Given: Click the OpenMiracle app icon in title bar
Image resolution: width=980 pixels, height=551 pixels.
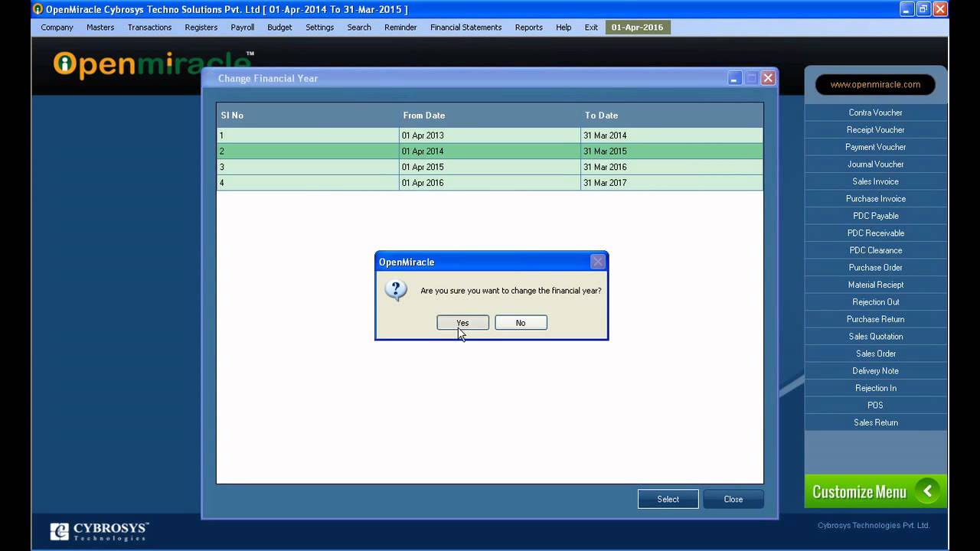Looking at the screenshot, I should (x=38, y=9).
